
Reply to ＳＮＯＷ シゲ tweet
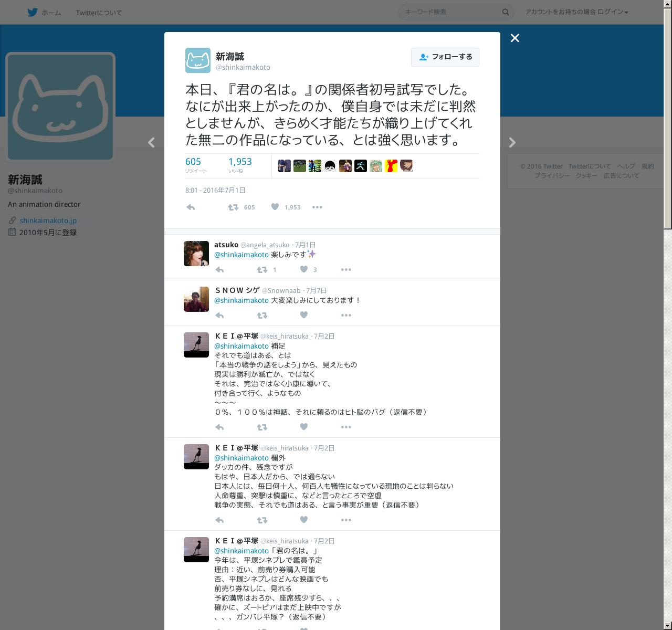(219, 316)
